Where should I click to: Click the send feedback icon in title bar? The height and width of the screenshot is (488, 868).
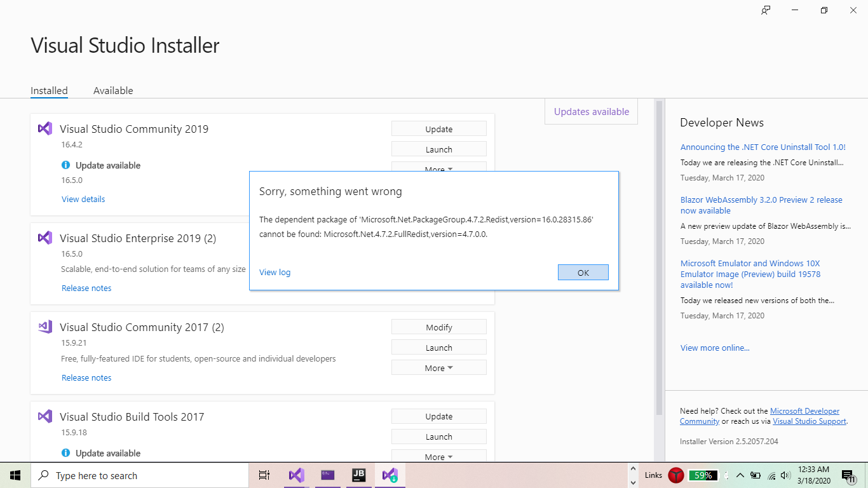coord(766,10)
